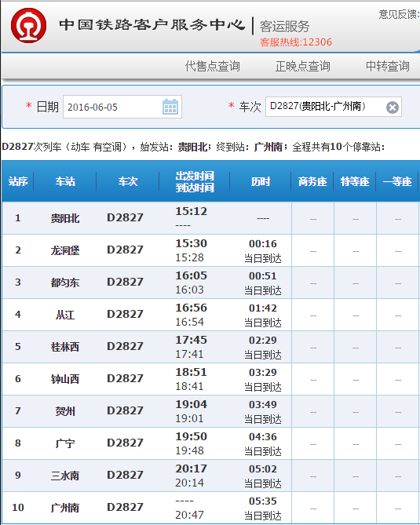Click the China Railway red logo
This screenshot has height=525, width=420.
28,25
